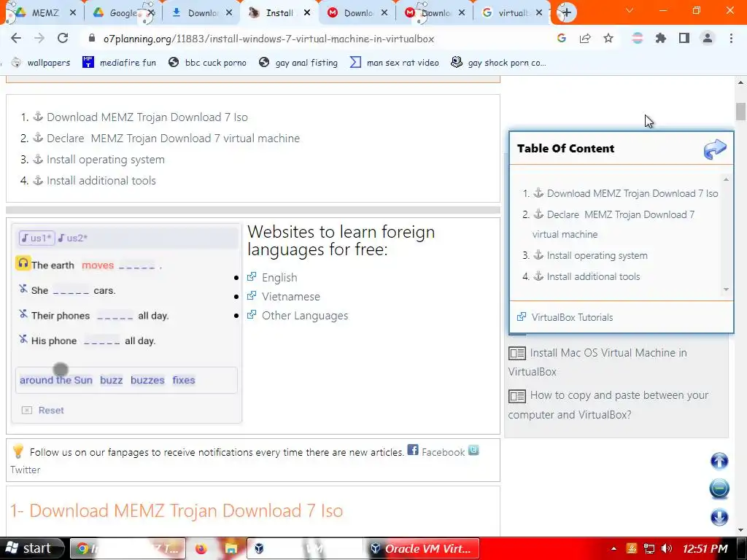Click the muted audio icon next to 'She'
This screenshot has width=747, height=560.
23,289
